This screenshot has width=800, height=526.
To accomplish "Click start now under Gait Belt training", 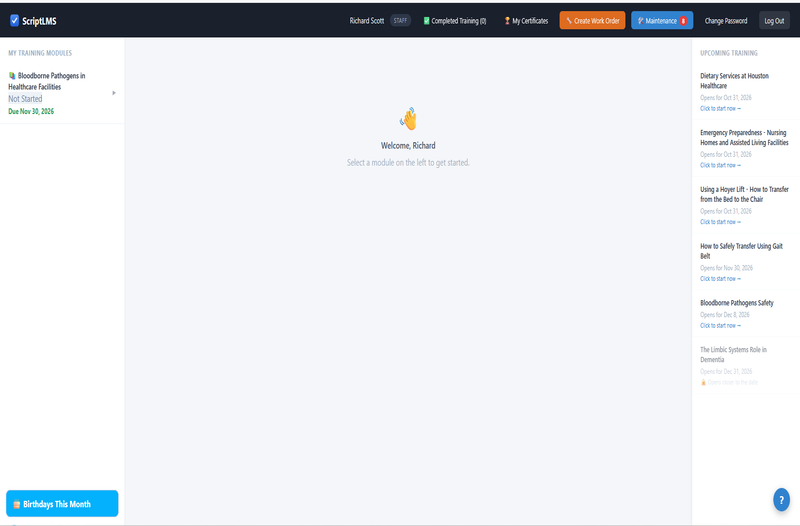I will click(720, 279).
